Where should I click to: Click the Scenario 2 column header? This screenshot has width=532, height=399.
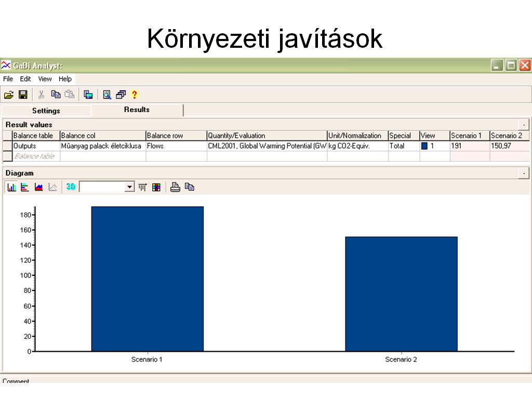pos(510,136)
